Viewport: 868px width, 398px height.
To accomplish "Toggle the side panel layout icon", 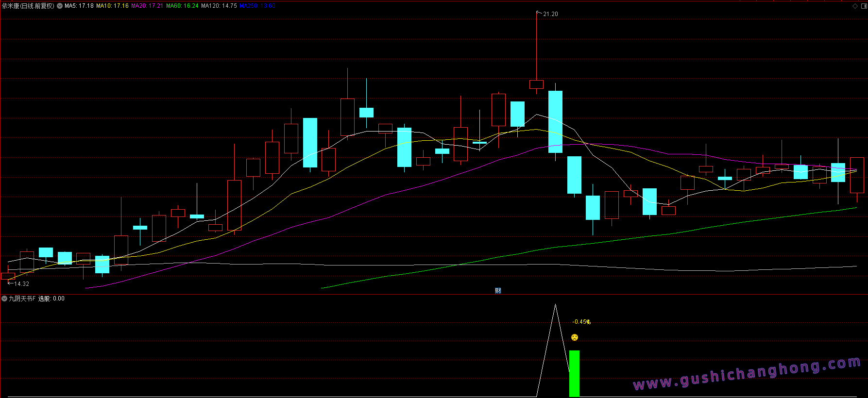I will (863, 6).
